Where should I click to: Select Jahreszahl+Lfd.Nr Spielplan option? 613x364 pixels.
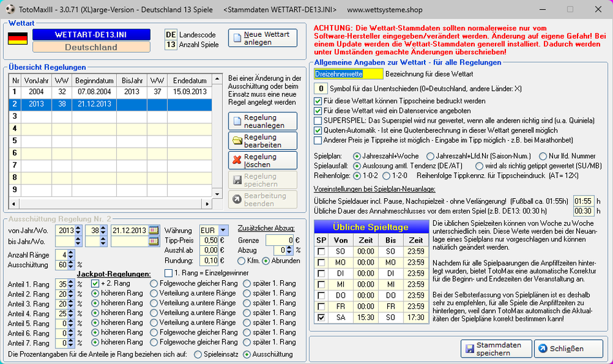point(430,156)
